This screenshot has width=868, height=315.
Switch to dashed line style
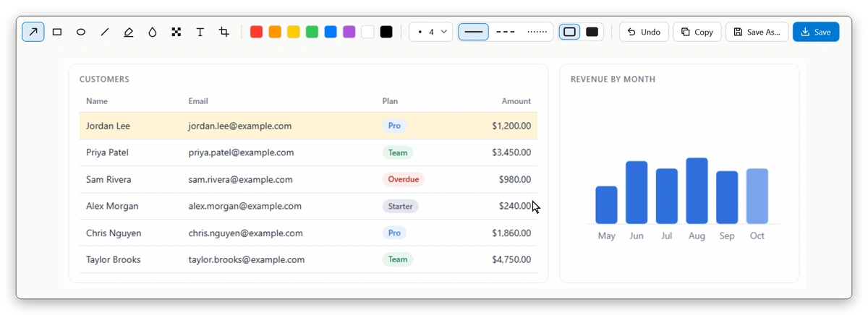click(x=506, y=32)
